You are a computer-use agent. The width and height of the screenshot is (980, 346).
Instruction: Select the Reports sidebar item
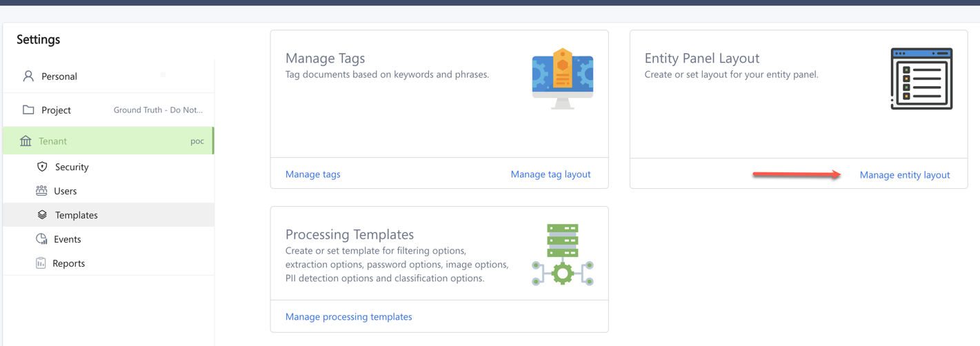[69, 263]
